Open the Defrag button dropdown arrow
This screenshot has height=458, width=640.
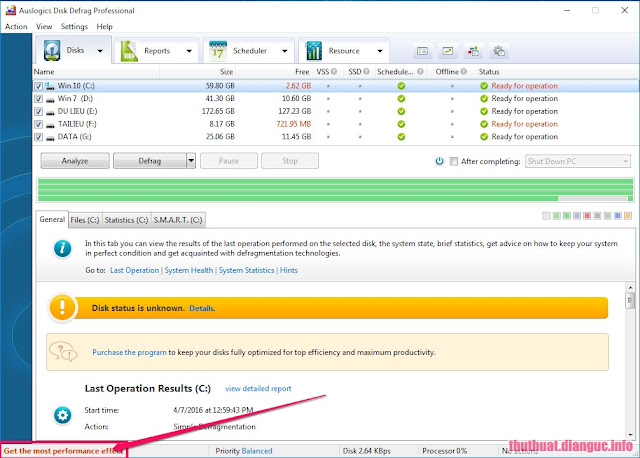coord(191,161)
